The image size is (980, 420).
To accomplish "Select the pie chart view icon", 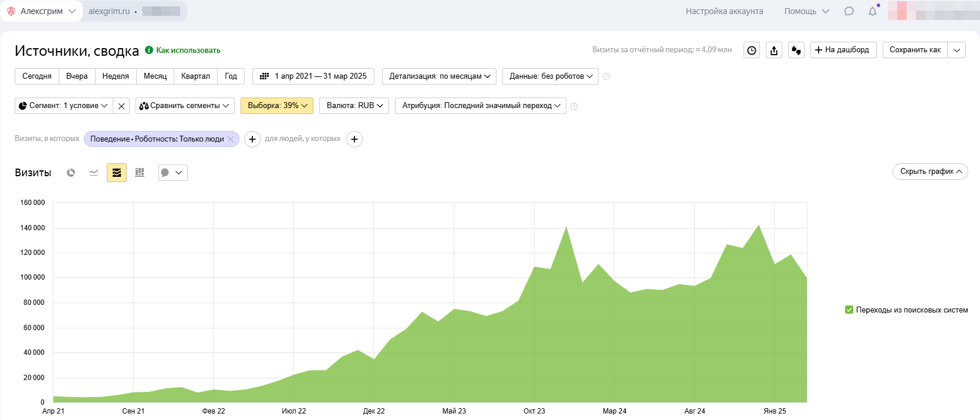I will click(71, 173).
